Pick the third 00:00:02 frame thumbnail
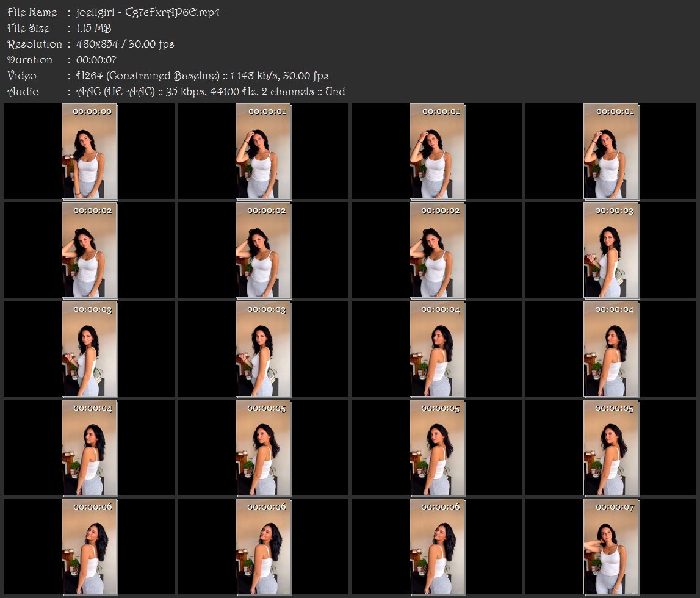Image resolution: width=700 pixels, height=598 pixels. click(x=438, y=250)
